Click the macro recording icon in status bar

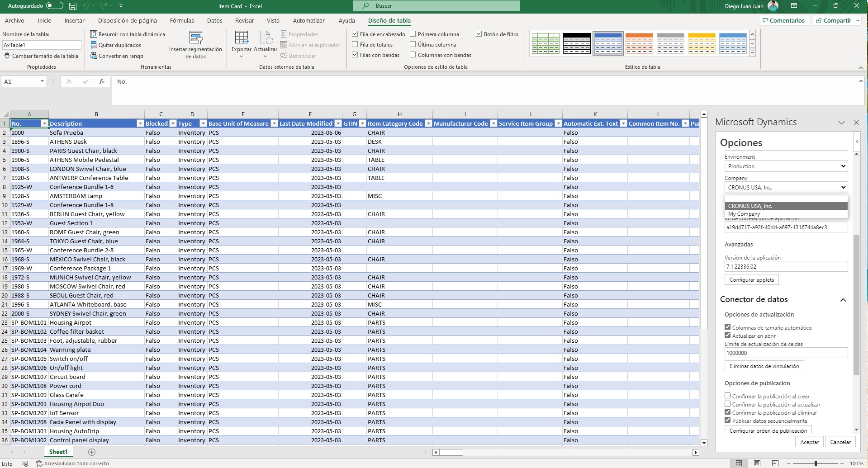(25, 463)
